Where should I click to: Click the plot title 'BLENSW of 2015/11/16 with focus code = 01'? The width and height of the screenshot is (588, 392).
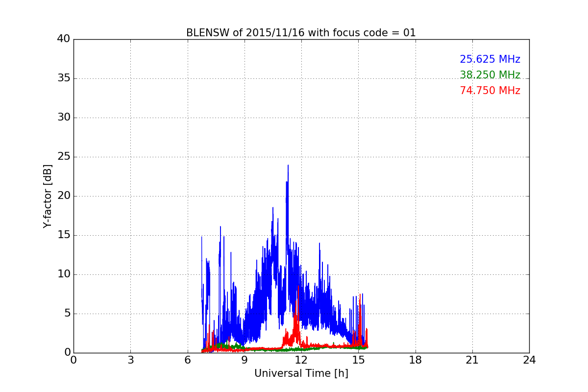301,33
